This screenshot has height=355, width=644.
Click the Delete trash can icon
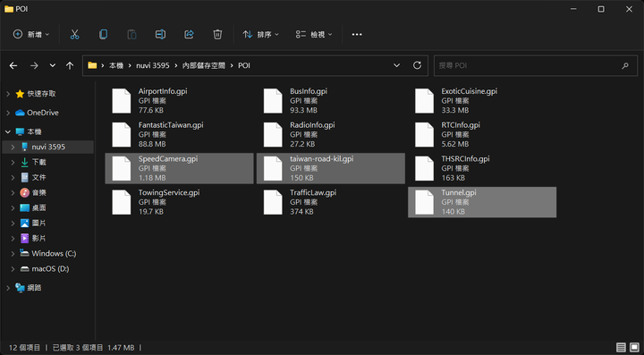217,35
